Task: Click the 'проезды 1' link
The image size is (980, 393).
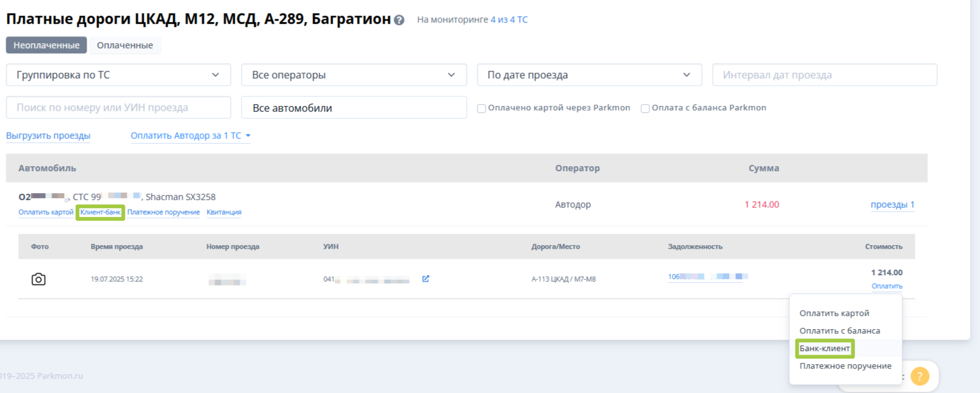Action: 892,204
